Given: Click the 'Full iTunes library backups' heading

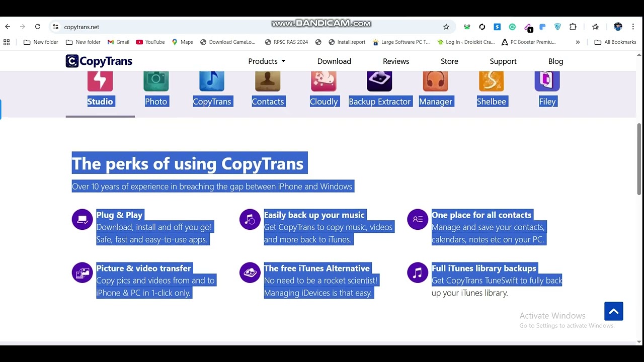Looking at the screenshot, I should (484, 268).
